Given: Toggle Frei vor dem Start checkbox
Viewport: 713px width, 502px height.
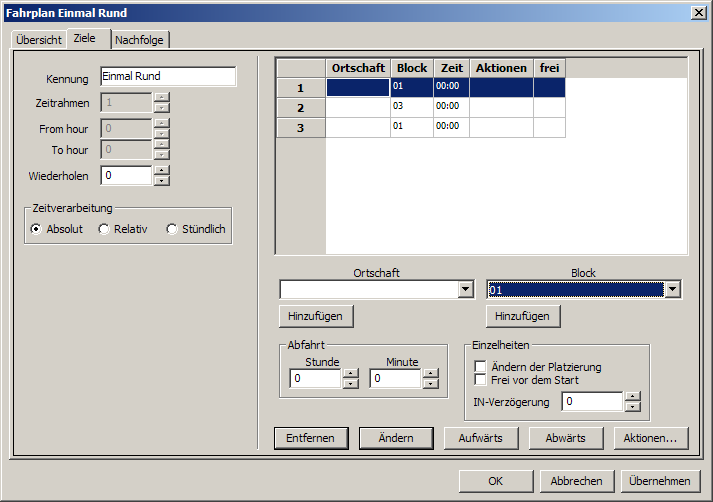Looking at the screenshot, I should coord(481,380).
